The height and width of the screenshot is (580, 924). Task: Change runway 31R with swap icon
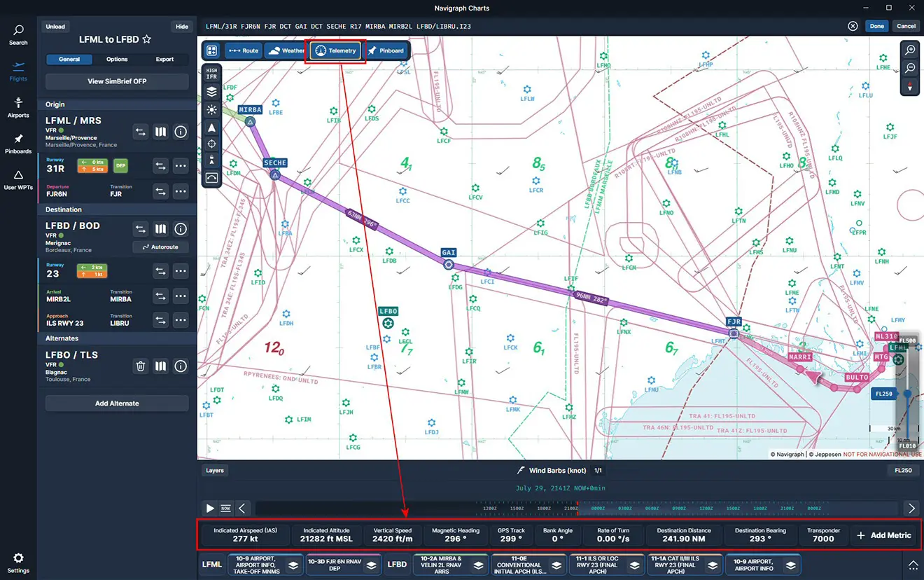point(160,166)
